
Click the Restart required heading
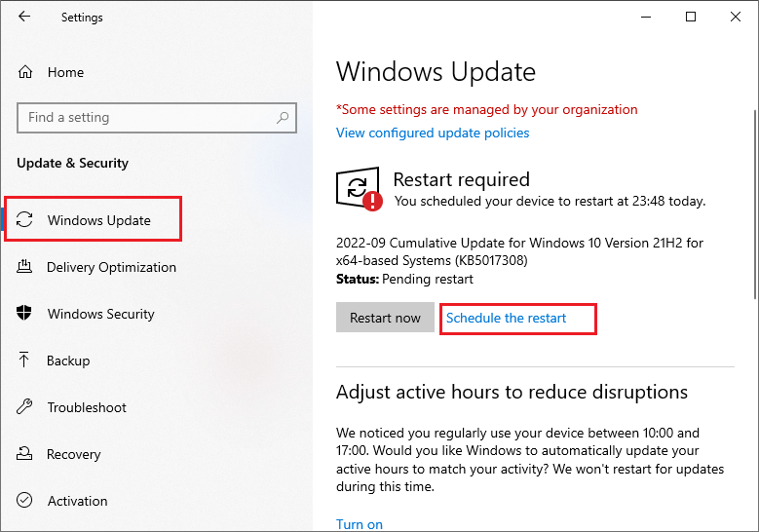click(x=461, y=179)
